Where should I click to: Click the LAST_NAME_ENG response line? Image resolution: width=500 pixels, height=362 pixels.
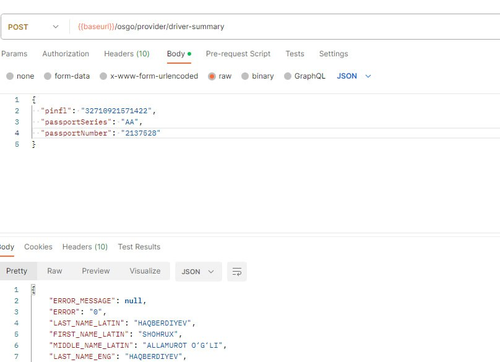(118, 356)
